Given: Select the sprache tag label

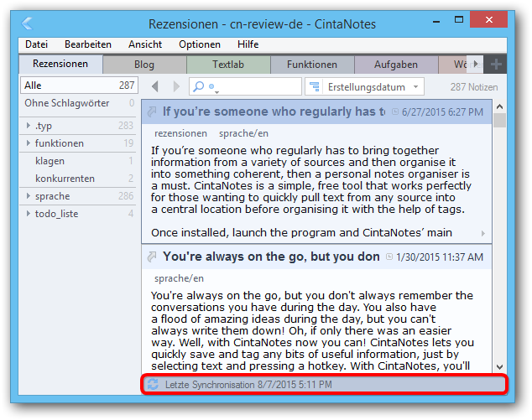Looking at the screenshot, I should click(x=53, y=196).
